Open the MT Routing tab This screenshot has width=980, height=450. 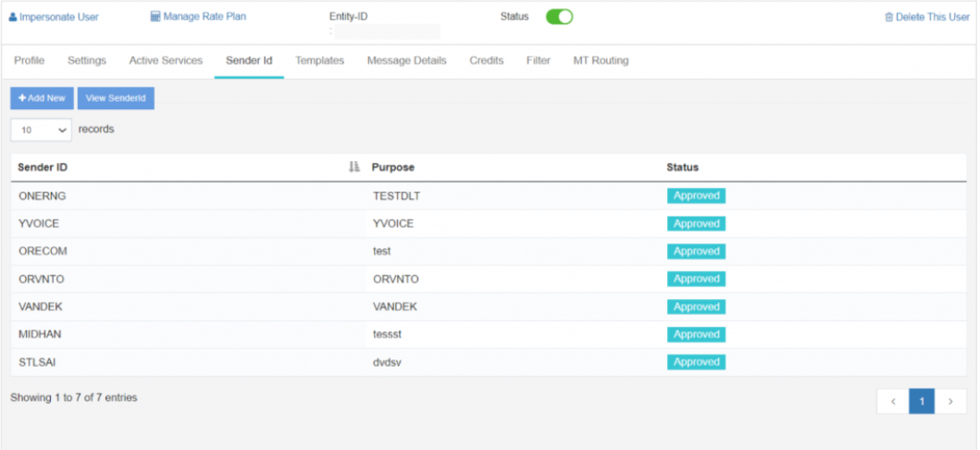coord(601,61)
